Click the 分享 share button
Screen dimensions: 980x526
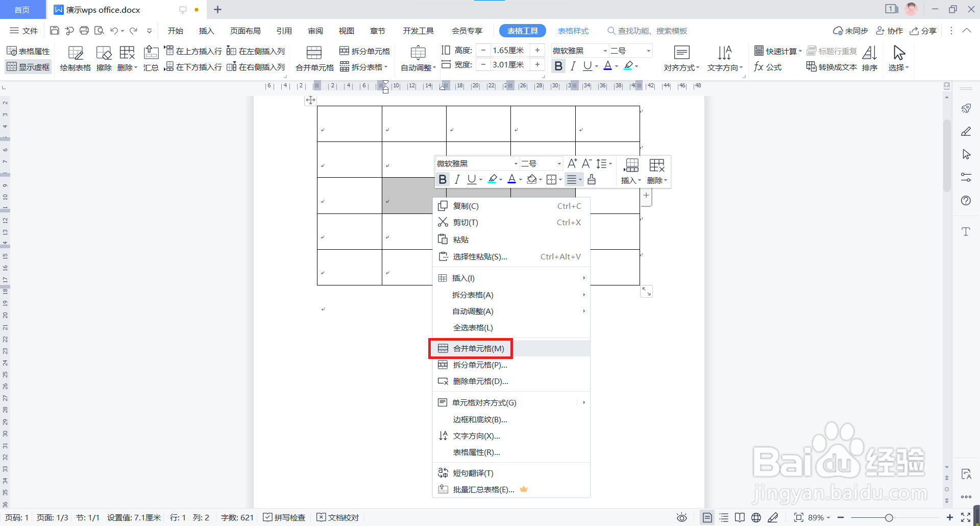(x=923, y=31)
